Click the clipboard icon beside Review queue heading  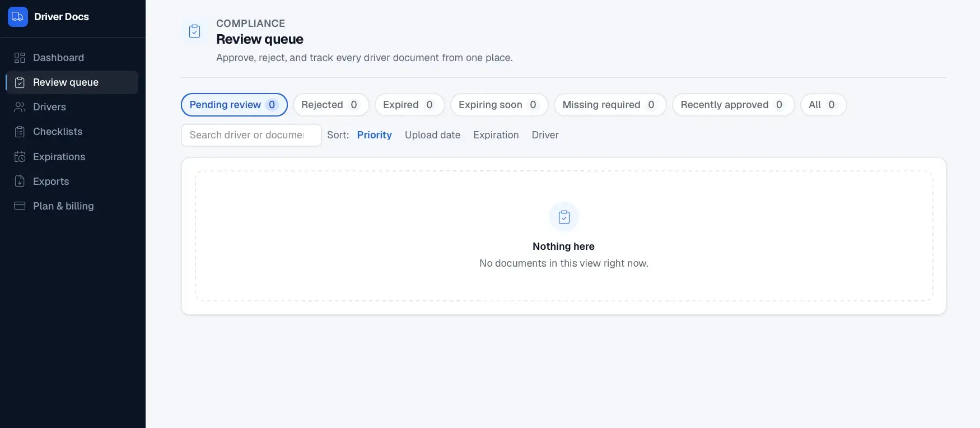tap(195, 31)
